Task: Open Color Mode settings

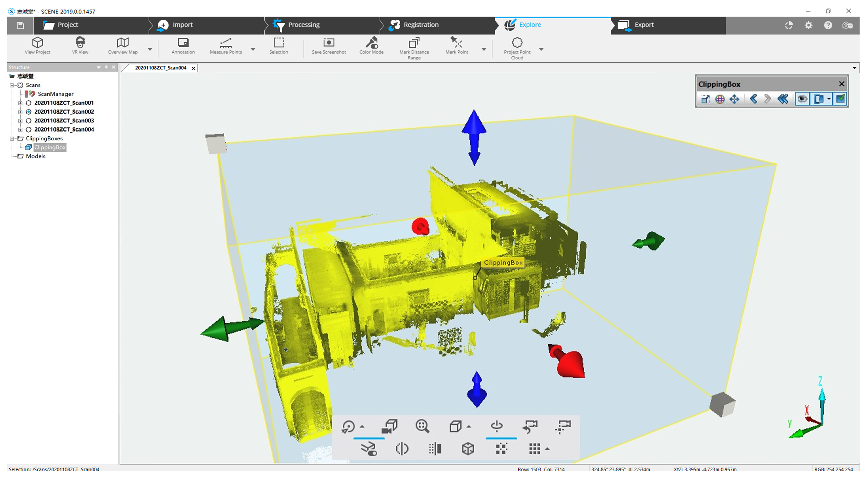Action: tap(371, 46)
